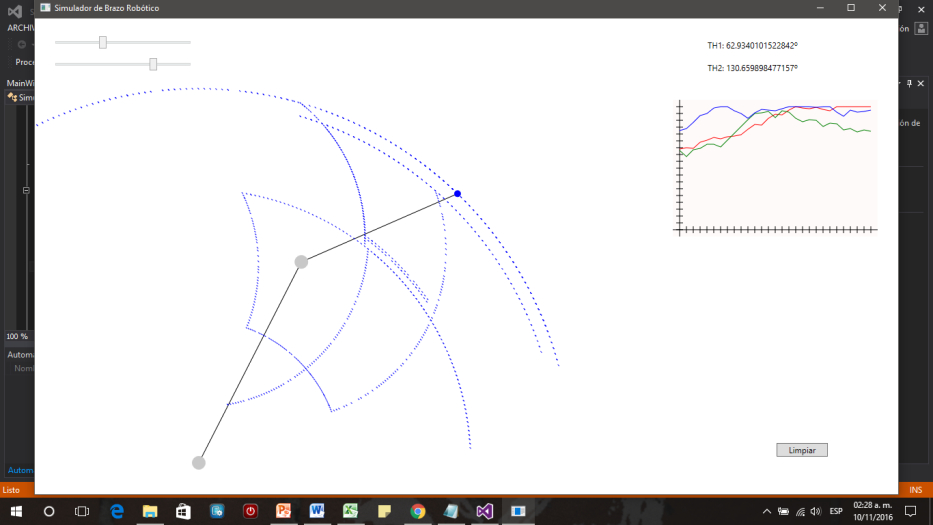The height and width of the screenshot is (525, 933).
Task: Open the red power icon app in taskbar
Action: [250, 511]
